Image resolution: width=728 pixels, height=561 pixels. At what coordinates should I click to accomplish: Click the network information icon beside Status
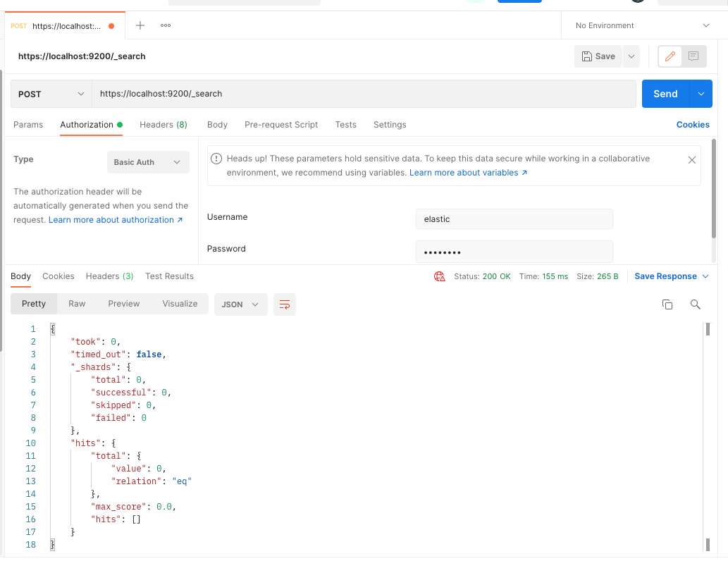[x=440, y=276]
